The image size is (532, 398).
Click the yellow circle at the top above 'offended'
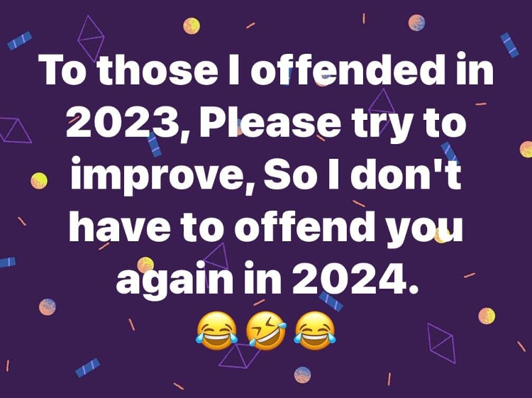coord(192,26)
